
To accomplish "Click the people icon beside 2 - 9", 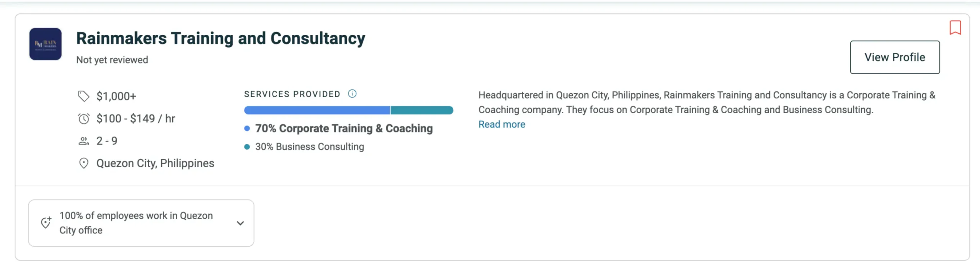I will (x=83, y=141).
